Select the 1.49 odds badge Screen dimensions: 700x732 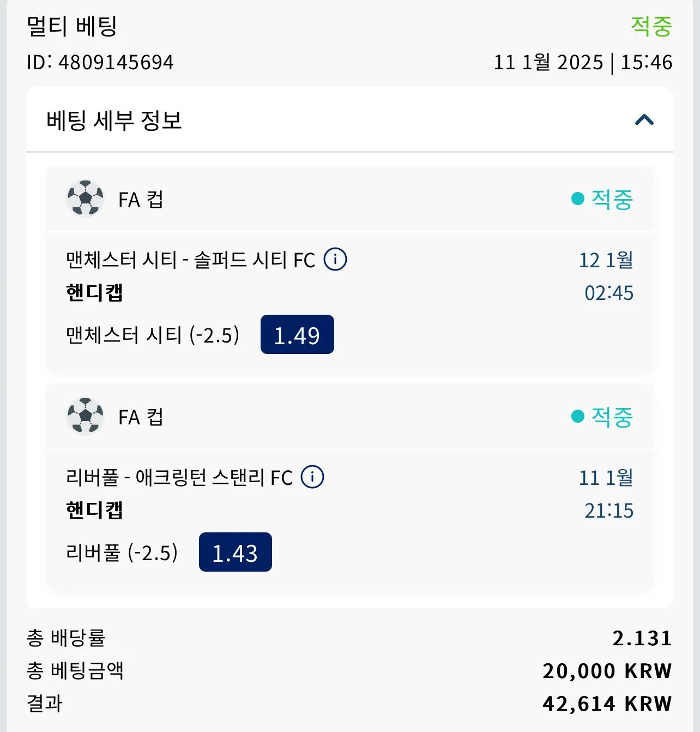(x=297, y=334)
